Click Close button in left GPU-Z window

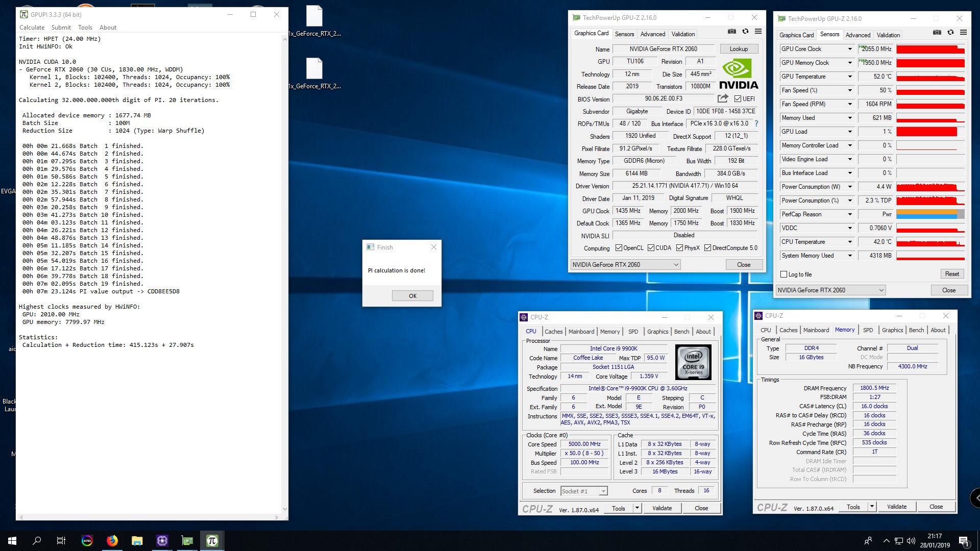coord(744,265)
